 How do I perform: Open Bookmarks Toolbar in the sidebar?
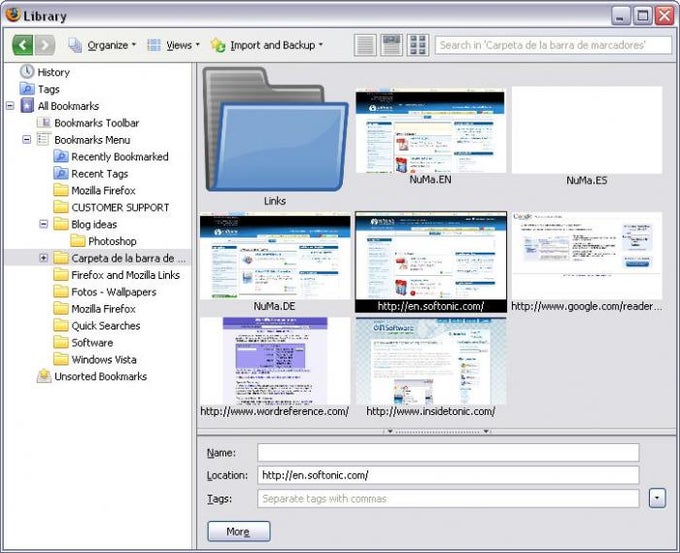96,123
